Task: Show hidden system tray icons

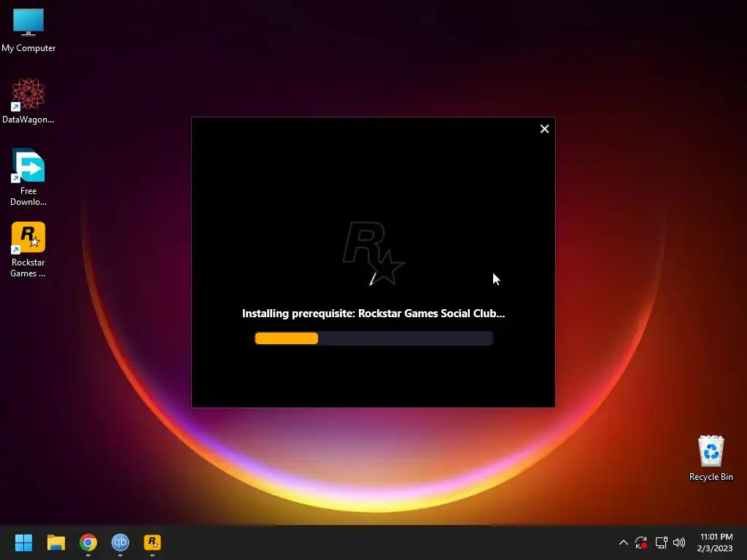Action: coord(623,542)
